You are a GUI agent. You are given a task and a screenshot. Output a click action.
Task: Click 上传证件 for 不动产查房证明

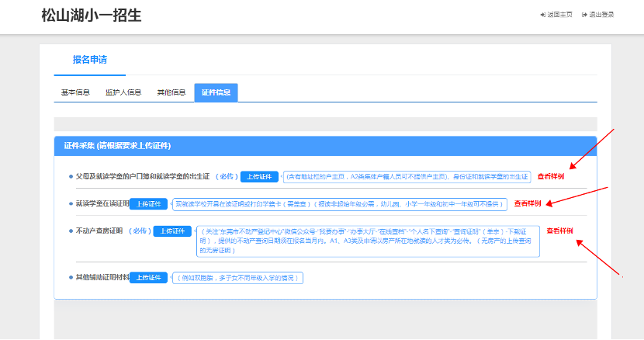[172, 231]
